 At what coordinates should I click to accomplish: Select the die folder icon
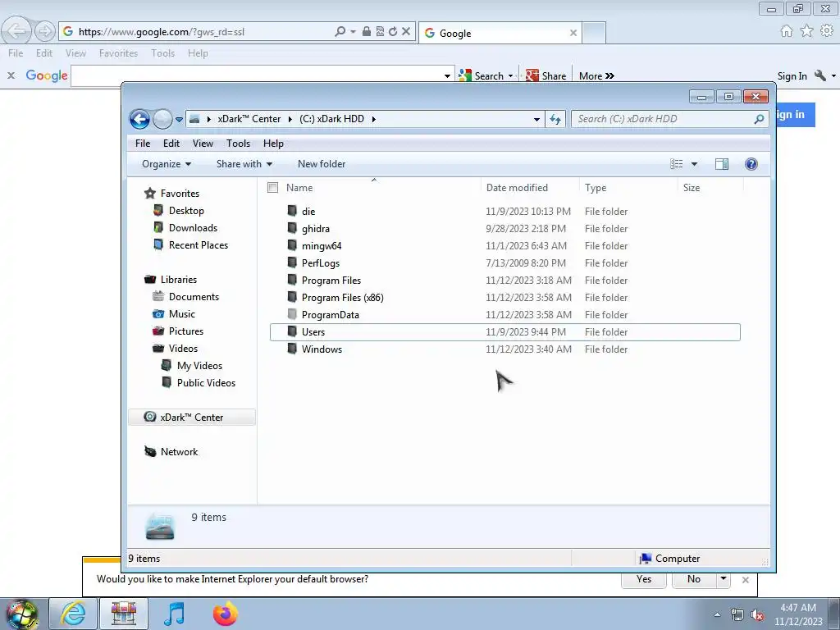(292, 211)
